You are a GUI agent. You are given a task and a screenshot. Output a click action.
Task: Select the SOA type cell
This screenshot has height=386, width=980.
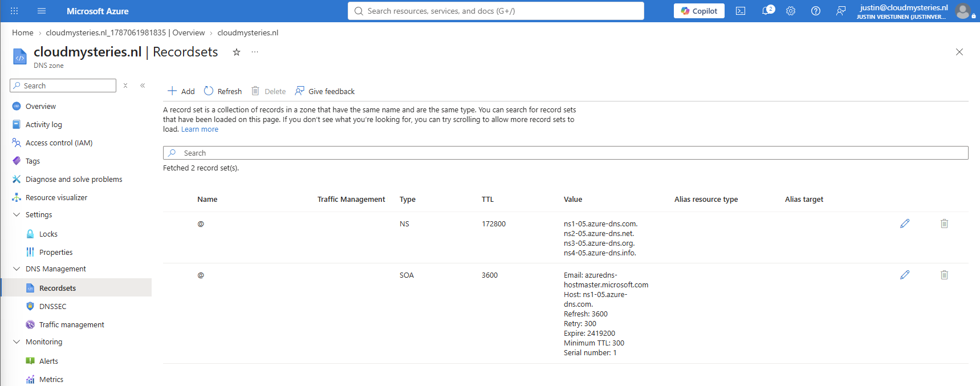pos(406,275)
